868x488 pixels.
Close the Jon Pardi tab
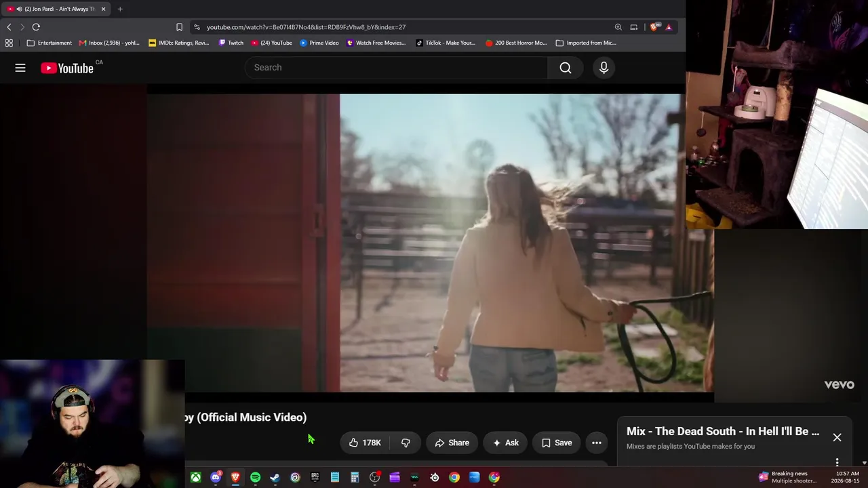[x=104, y=9]
